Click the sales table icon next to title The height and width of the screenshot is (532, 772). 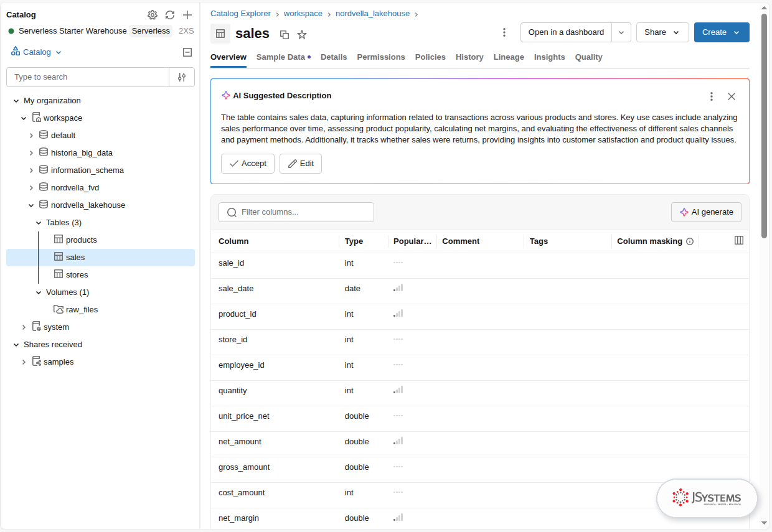220,34
